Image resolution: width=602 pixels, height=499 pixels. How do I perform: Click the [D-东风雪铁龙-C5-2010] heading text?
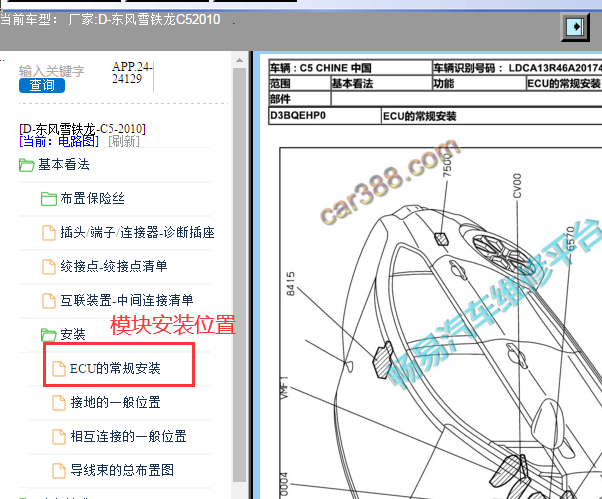[x=83, y=129]
